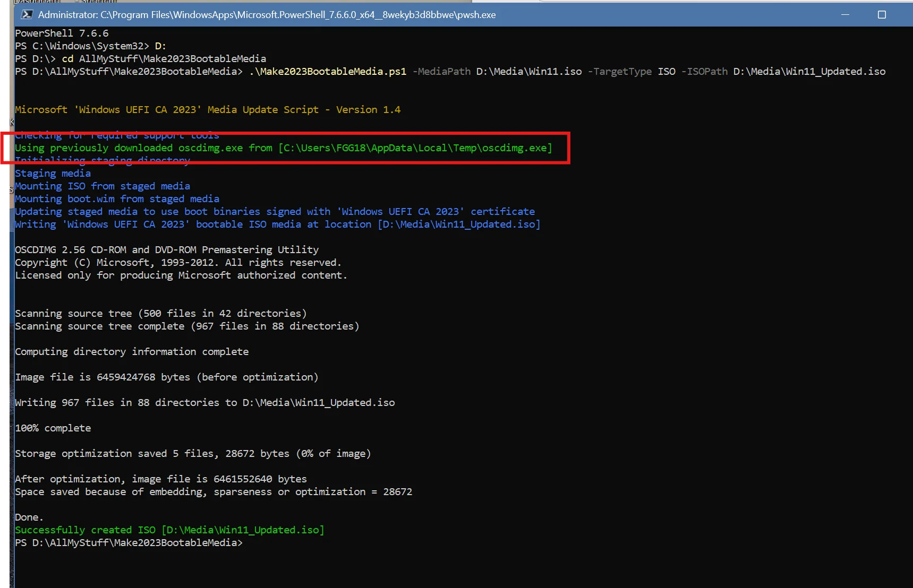Click the 'Storage optimization saved 5 files' line
Image resolution: width=913 pixels, height=588 pixels.
193,454
